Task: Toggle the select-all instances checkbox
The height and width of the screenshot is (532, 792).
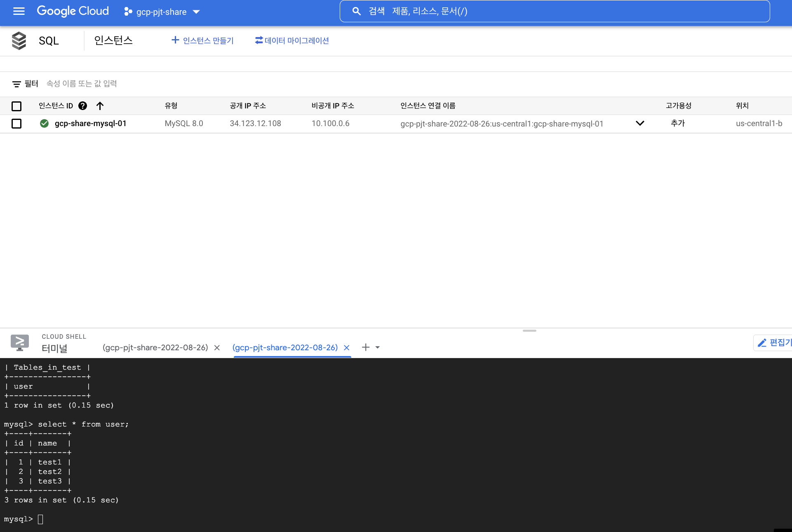Action: pos(16,106)
